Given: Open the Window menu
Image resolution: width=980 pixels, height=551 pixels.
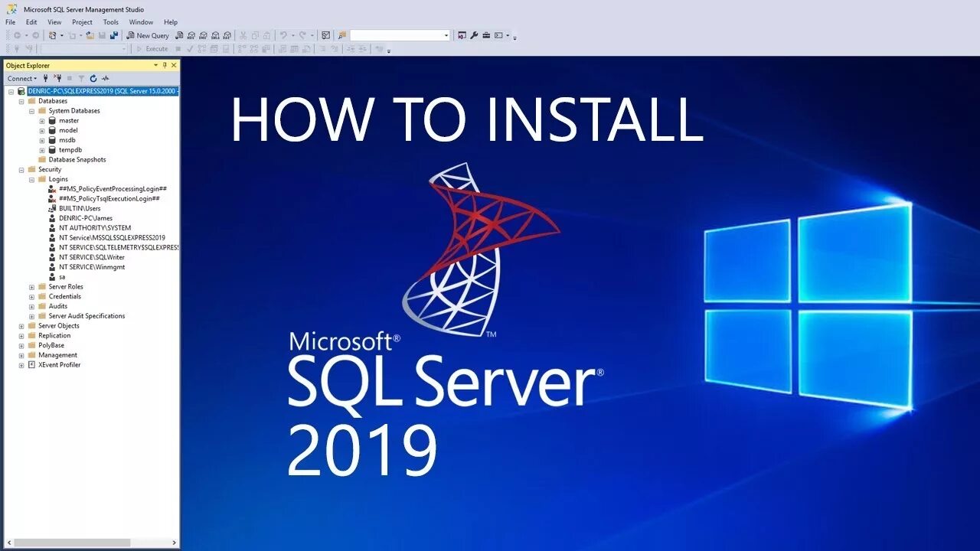Looking at the screenshot, I should [141, 22].
